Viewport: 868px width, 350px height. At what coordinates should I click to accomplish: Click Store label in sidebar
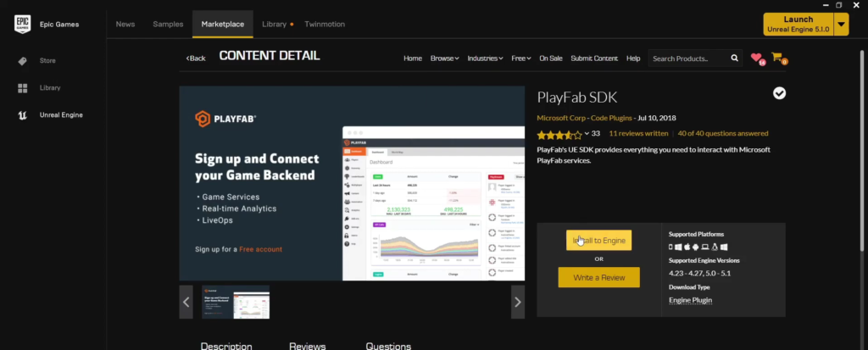click(x=47, y=61)
